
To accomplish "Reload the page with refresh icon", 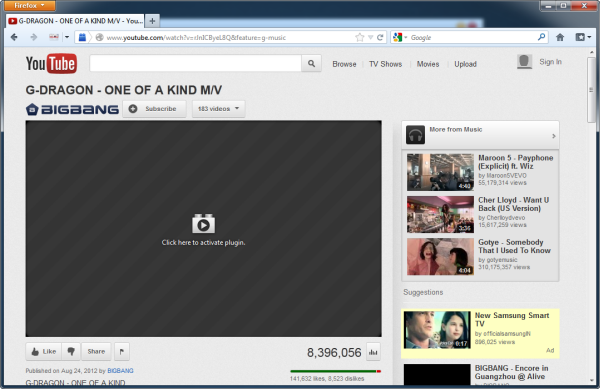I will tap(380, 37).
